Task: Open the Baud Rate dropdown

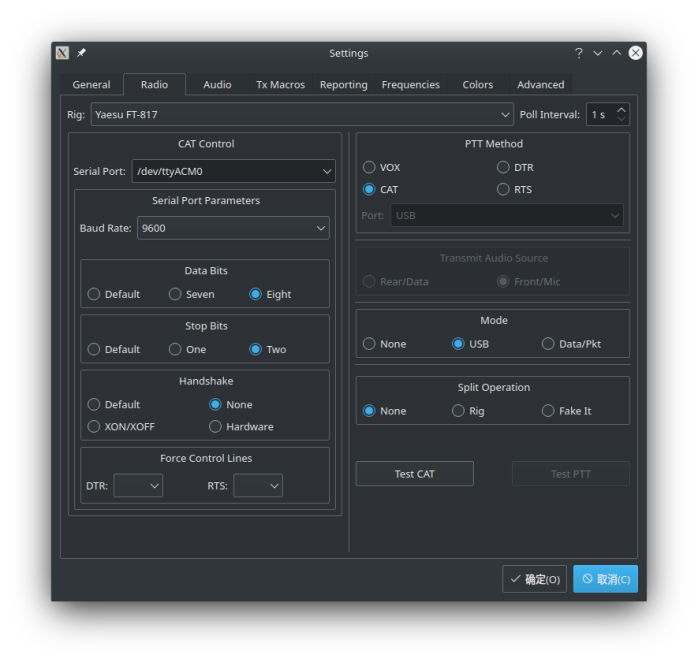Action: [x=233, y=228]
